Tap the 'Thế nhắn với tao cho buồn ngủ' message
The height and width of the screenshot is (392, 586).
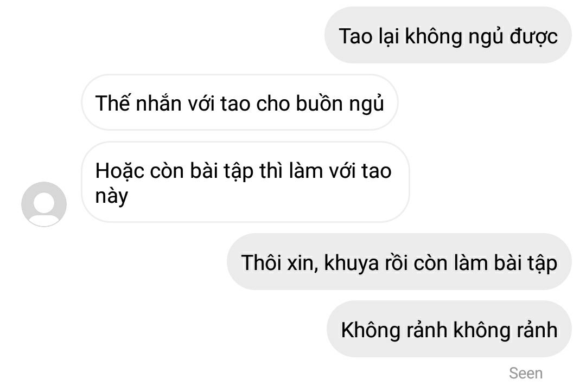(240, 102)
